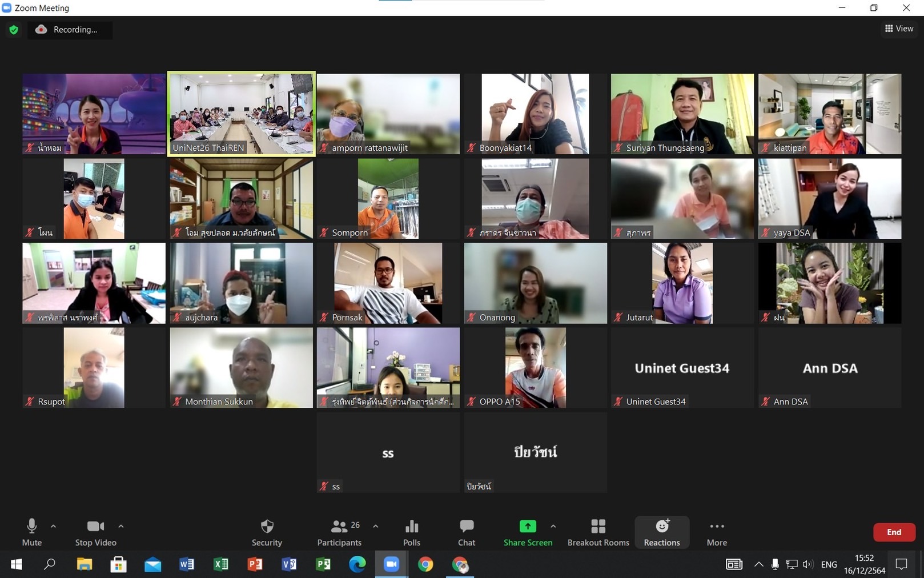Click the Recording indicator
The width and height of the screenshot is (924, 578).
[x=69, y=30]
